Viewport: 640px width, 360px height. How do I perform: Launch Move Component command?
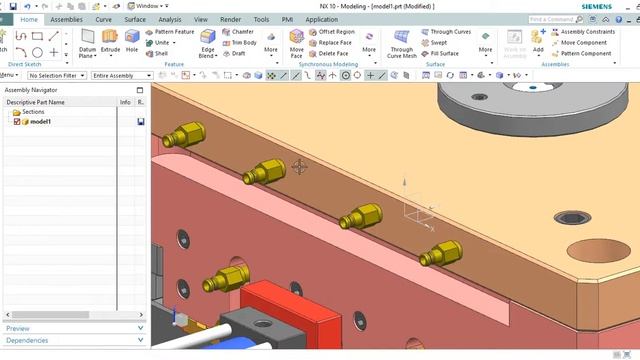point(579,42)
